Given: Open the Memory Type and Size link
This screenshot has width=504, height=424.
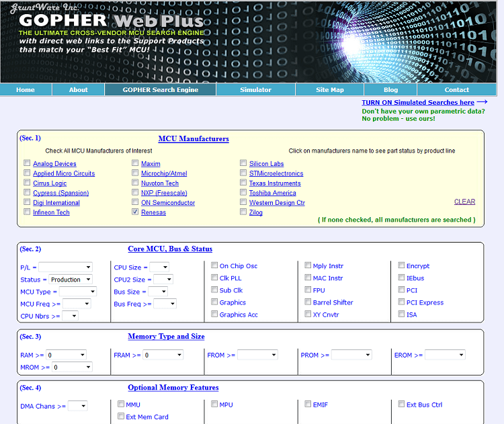Looking at the screenshot, I should [166, 336].
